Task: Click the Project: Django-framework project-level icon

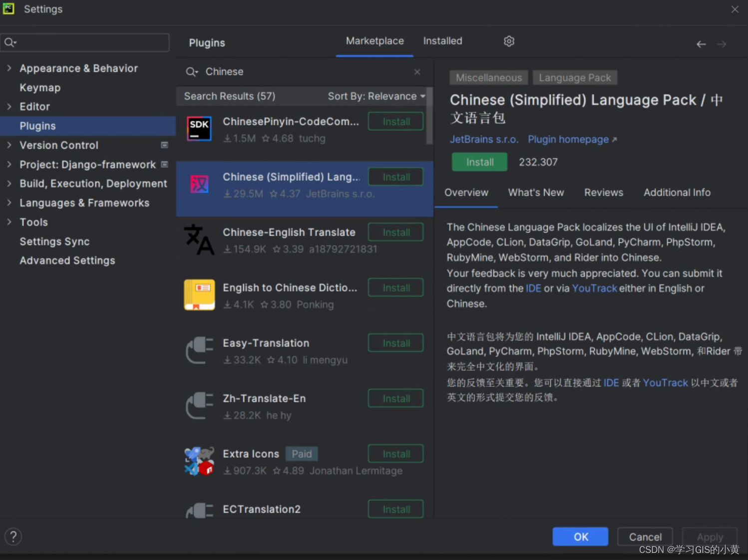Action: [164, 164]
